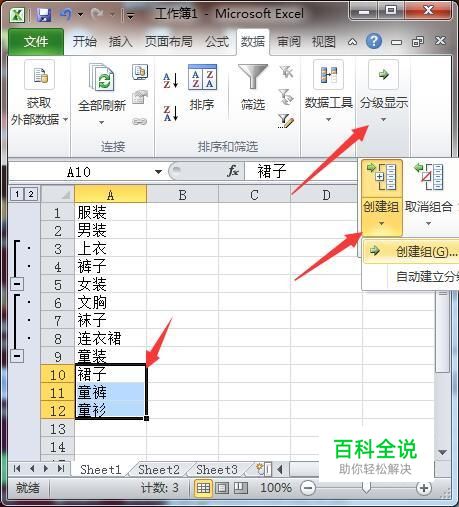
Task: Click the Create Group (创建组) icon
Action: 382,177
